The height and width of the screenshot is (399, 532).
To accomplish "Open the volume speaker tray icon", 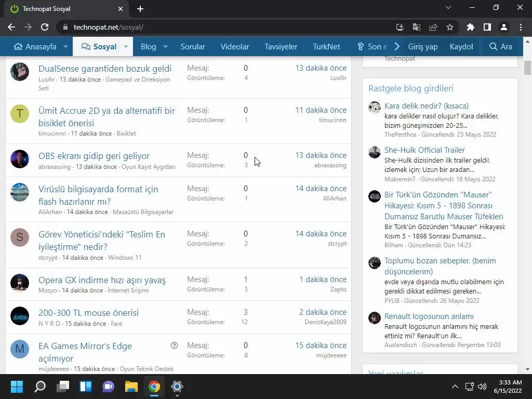I will pos(482,387).
